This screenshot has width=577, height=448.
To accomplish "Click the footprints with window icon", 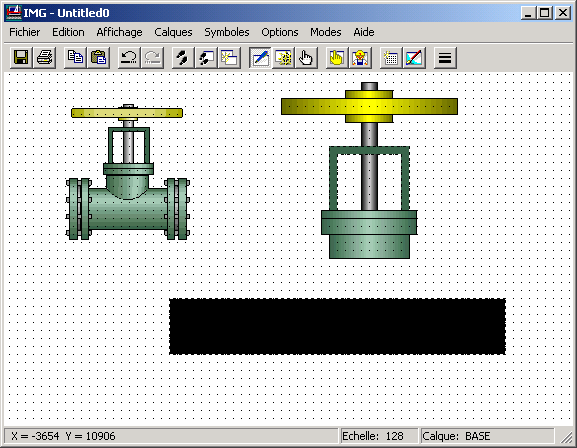I will pos(206,58).
